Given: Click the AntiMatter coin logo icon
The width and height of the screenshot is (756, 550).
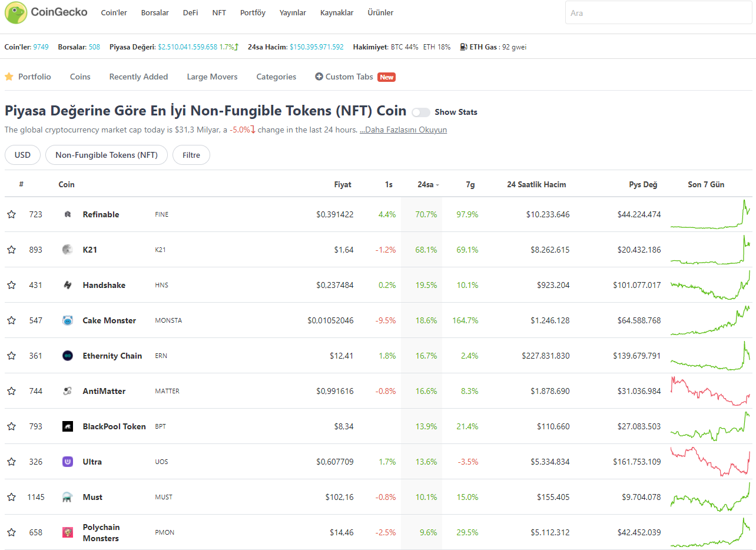Looking at the screenshot, I should [68, 391].
